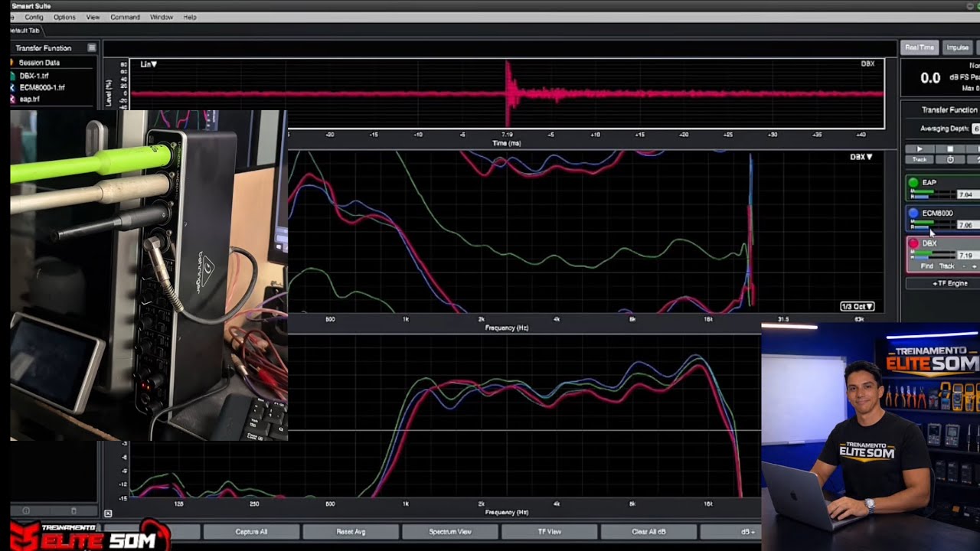
Task: Switch to Real Time mode
Action: pyautogui.click(x=920, y=47)
